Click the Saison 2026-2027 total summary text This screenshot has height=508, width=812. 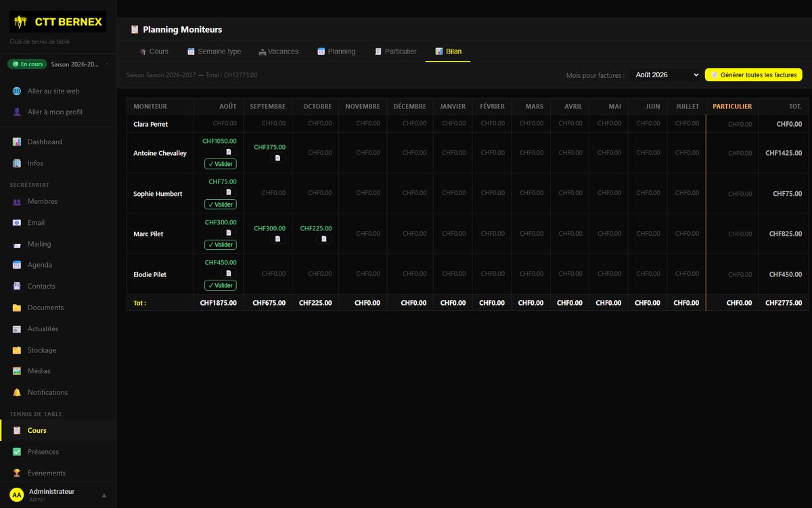pos(192,75)
